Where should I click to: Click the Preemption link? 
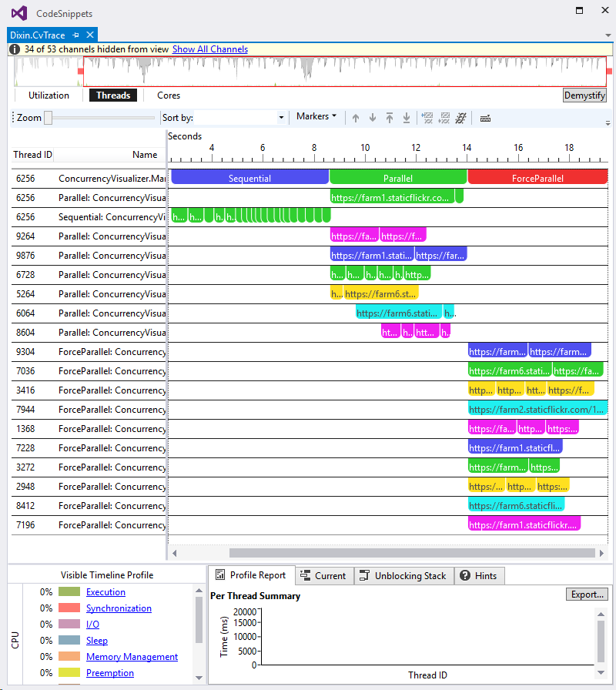110,673
